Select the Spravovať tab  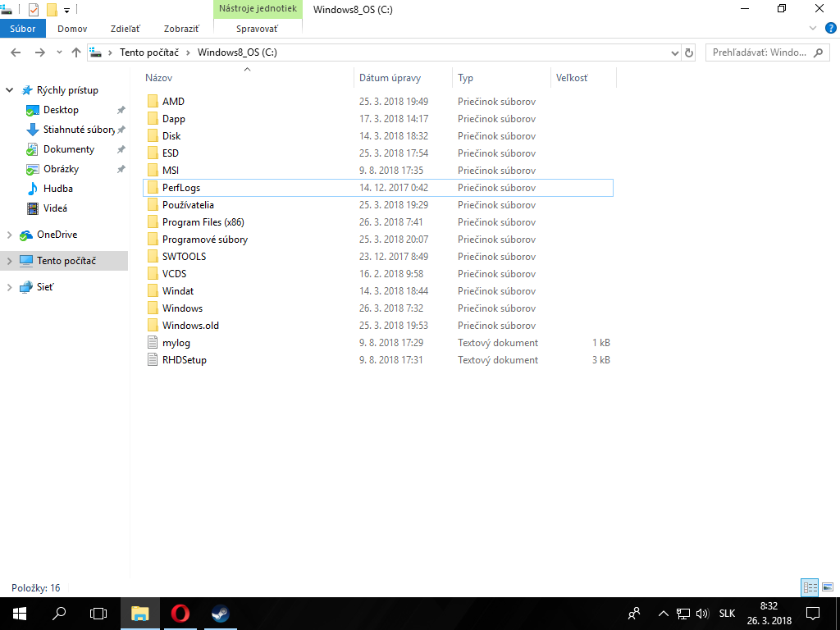tap(257, 29)
